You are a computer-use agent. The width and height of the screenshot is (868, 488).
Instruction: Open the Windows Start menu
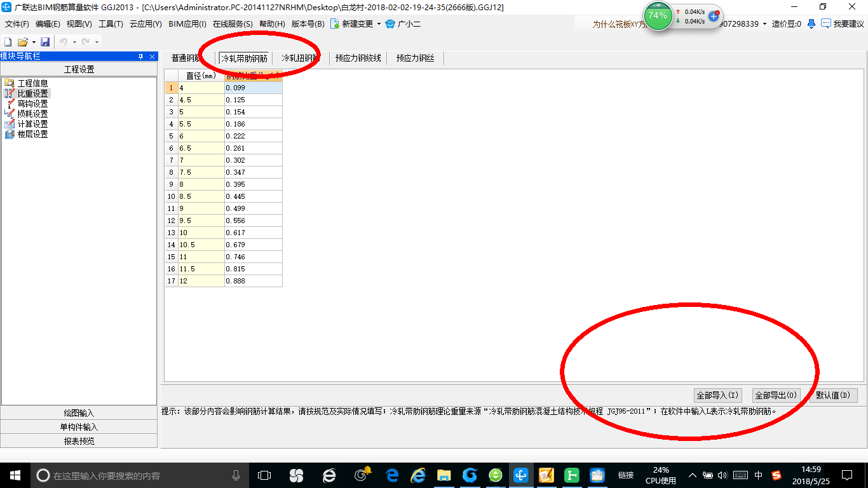click(15, 475)
